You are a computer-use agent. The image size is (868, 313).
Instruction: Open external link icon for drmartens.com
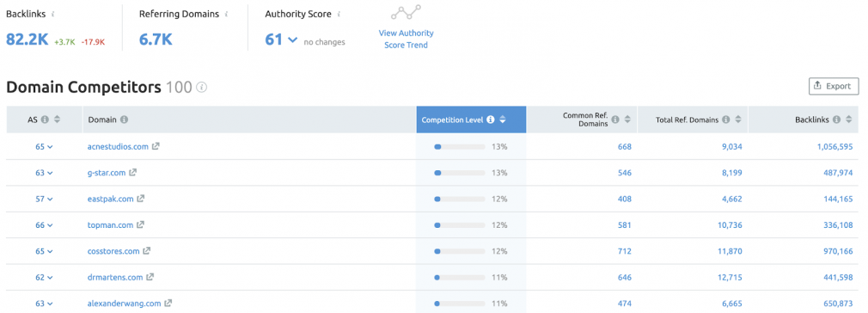150,277
